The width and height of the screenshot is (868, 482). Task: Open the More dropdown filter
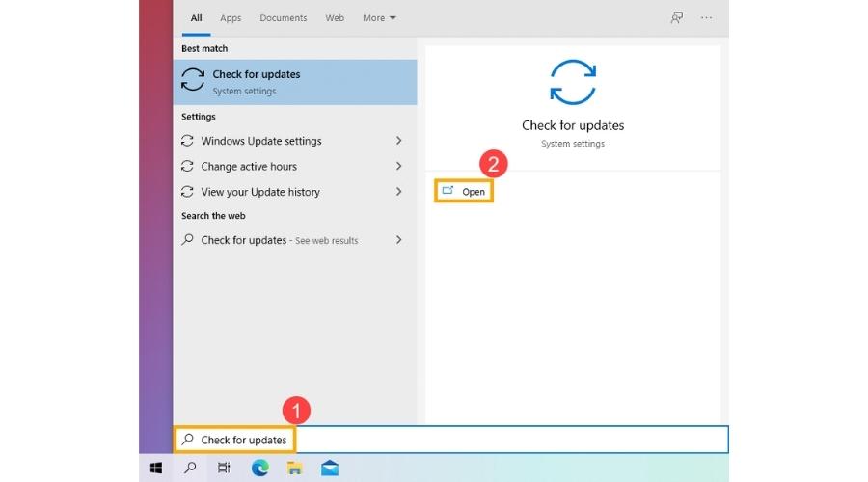[x=379, y=17]
